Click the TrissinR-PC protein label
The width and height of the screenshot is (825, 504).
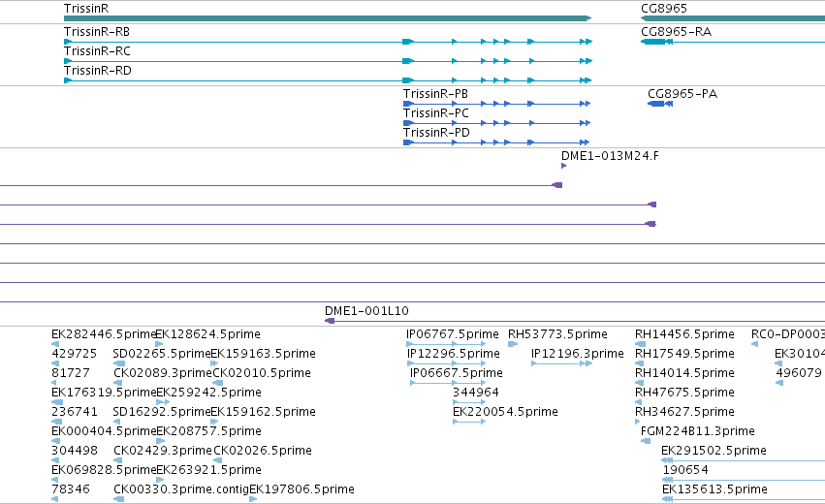coord(435,113)
